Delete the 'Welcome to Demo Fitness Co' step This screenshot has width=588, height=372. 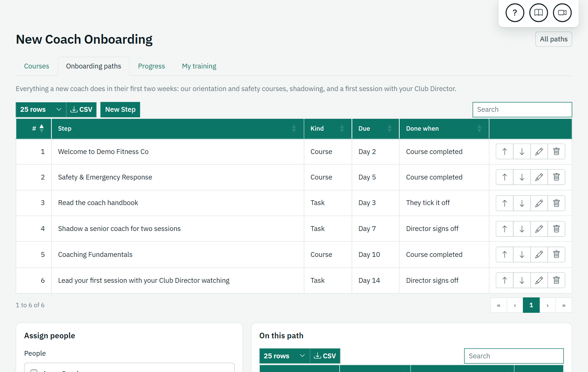557,151
